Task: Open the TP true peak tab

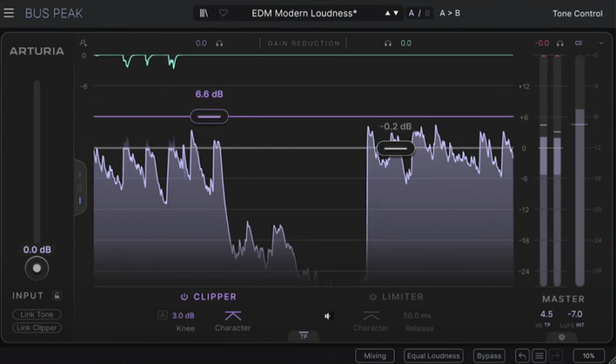Action: [304, 336]
